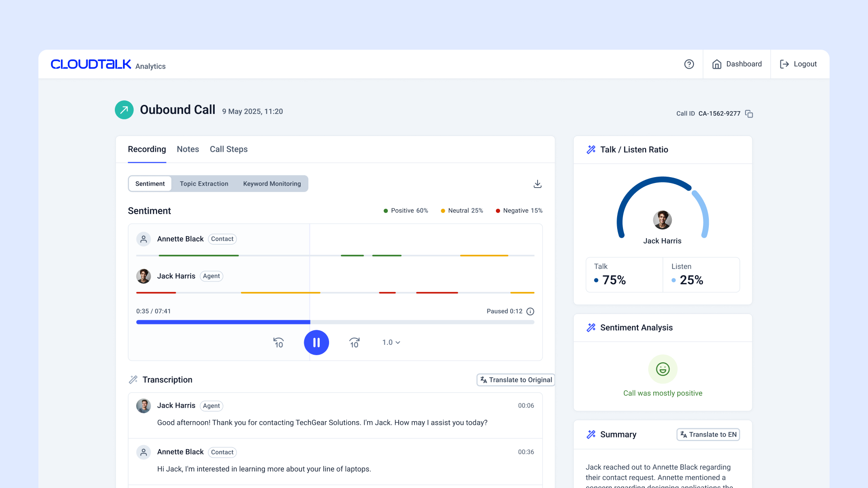Rewind playback by 10 seconds
The width and height of the screenshot is (868, 488).
(x=278, y=343)
